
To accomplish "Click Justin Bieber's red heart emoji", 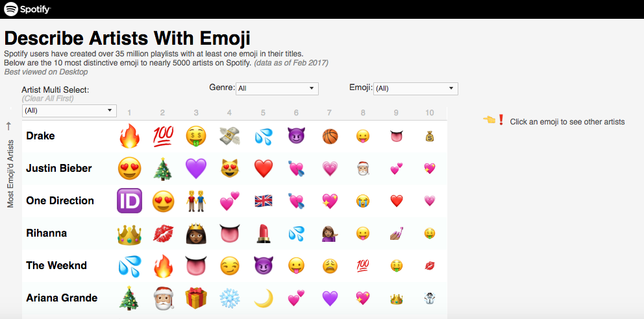I will [x=264, y=169].
